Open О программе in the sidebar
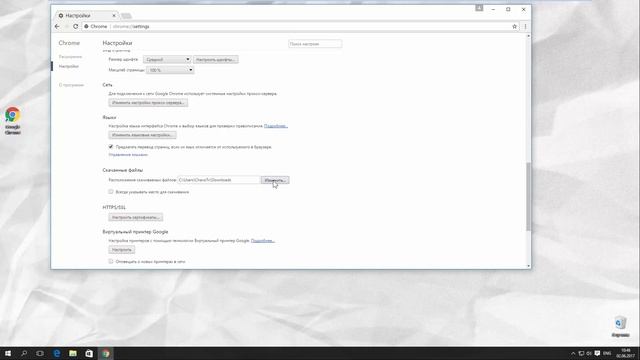The image size is (640, 360). [71, 85]
